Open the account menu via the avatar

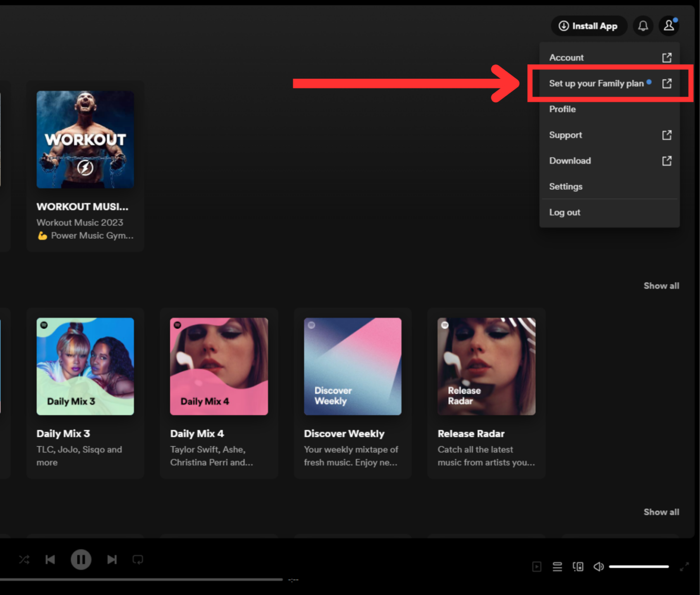[x=669, y=26]
